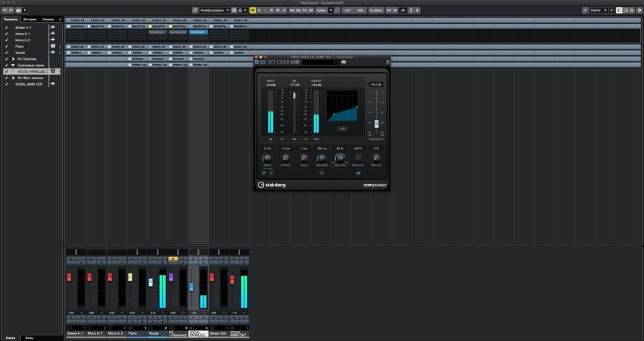Toggle the AR auto release button under Release
644x341 pixels.
click(x=321, y=174)
